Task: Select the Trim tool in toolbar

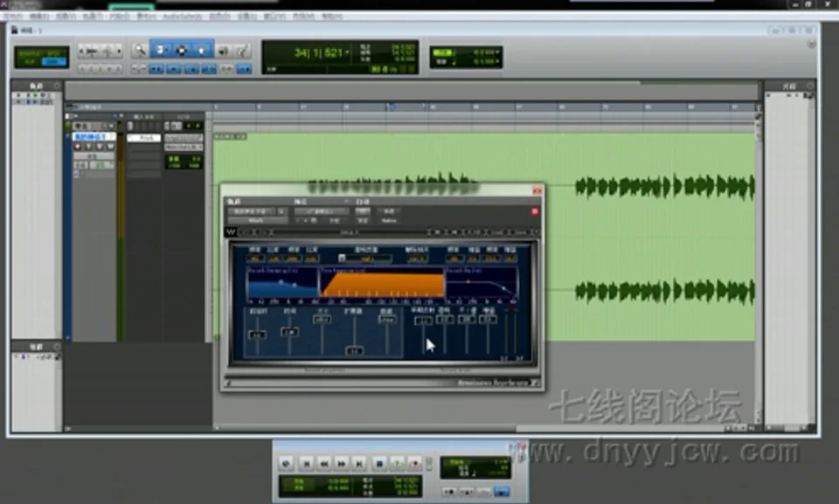Action: (161, 51)
